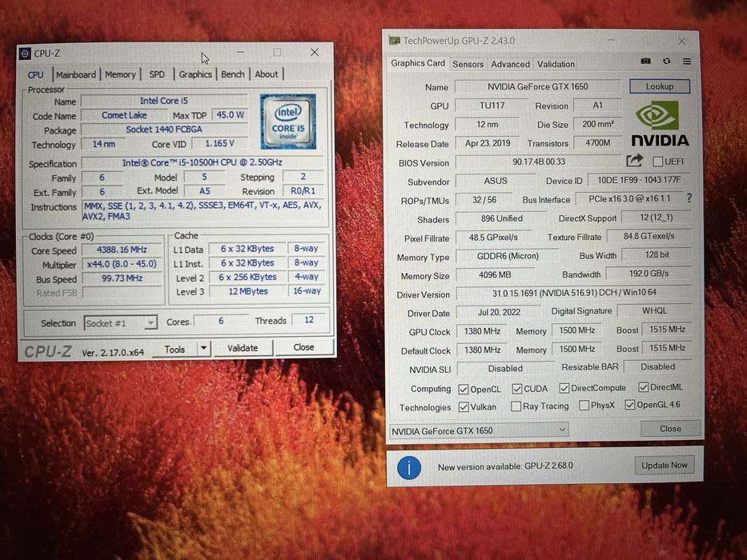747x560 pixels.
Task: Click the Close button in CPU-Z
Action: (x=303, y=347)
